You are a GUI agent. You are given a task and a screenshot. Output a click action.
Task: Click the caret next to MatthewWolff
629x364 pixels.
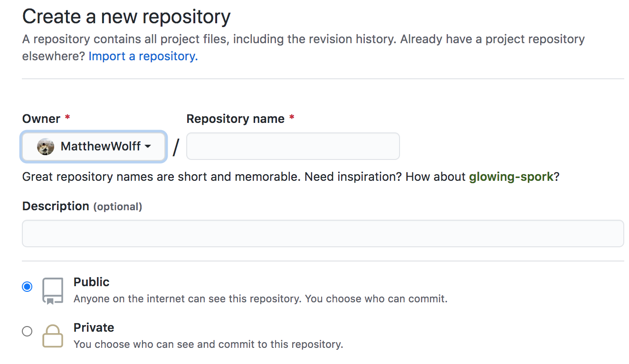point(148,147)
